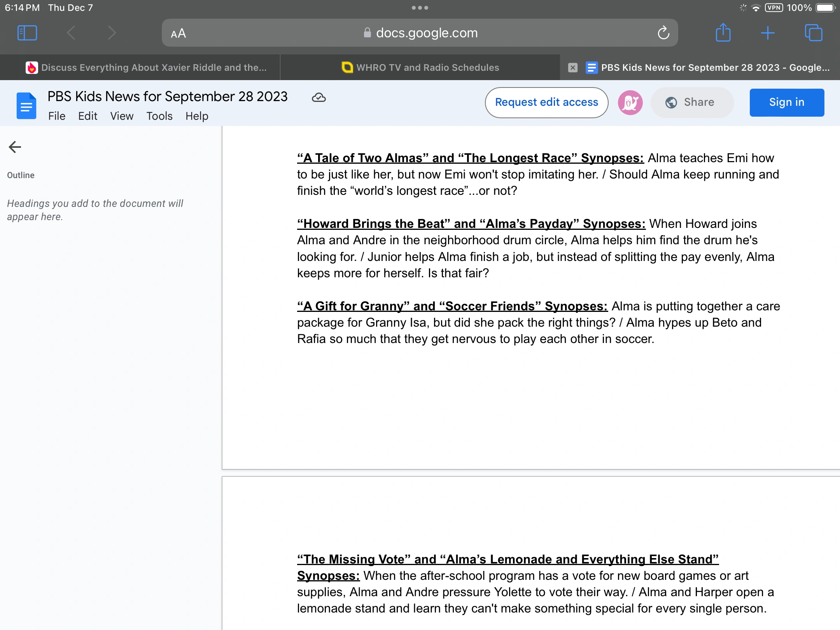This screenshot has height=630, width=840.
Task: Tap the Safari back arrow
Action: pyautogui.click(x=71, y=33)
